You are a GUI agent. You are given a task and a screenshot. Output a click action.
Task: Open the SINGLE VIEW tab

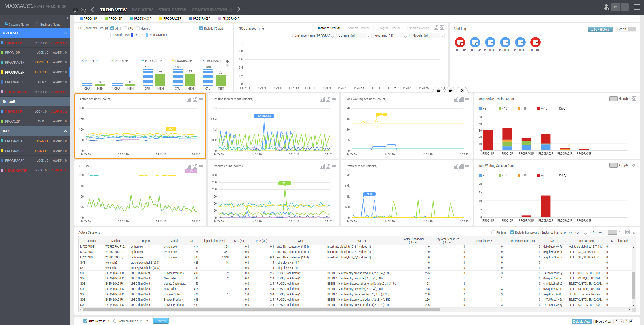(x=172, y=10)
